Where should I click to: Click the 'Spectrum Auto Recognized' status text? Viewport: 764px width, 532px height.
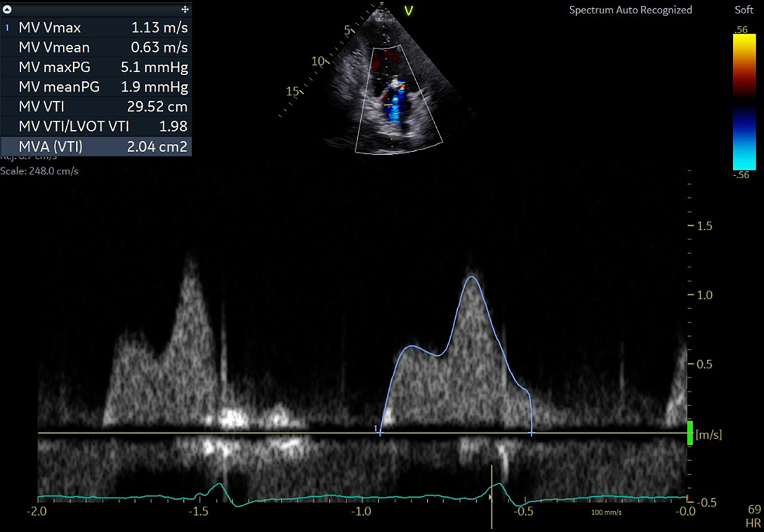point(630,10)
